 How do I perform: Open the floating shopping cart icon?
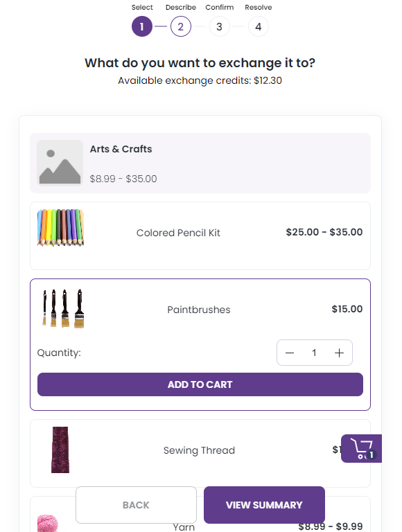361,448
